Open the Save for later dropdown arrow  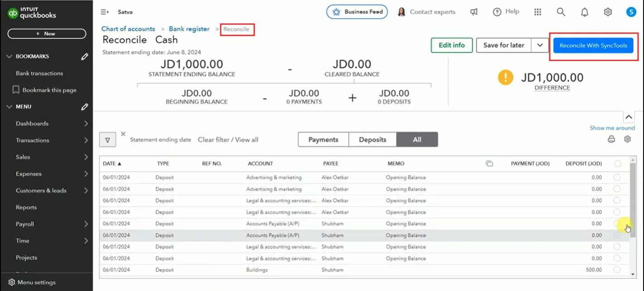click(x=540, y=45)
